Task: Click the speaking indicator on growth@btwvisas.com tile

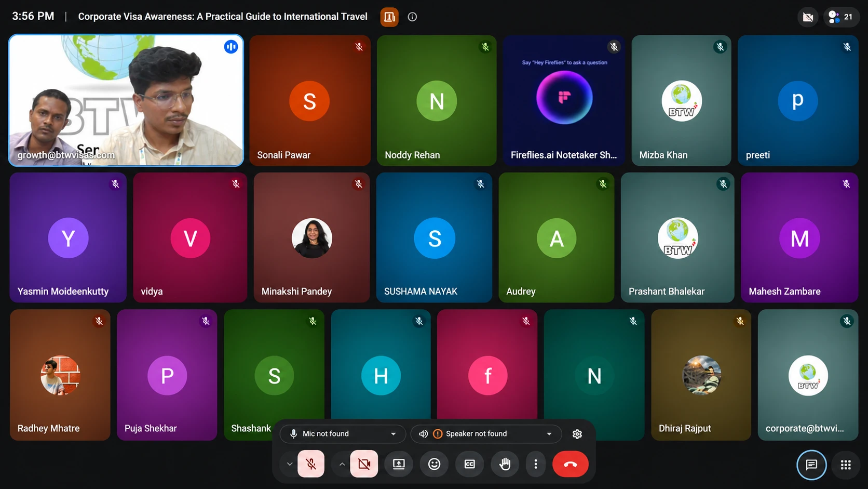Action: click(x=231, y=47)
